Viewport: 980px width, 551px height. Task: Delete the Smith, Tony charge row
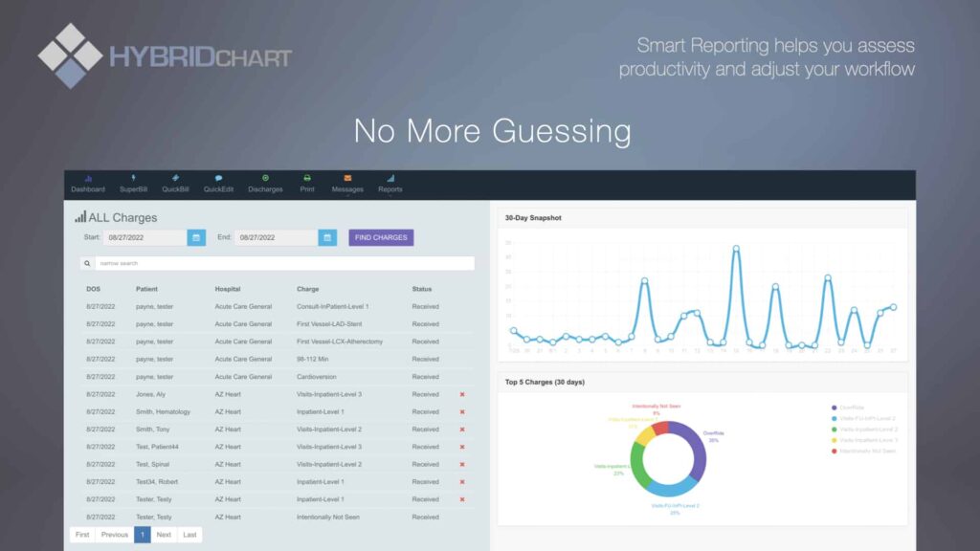coord(462,430)
